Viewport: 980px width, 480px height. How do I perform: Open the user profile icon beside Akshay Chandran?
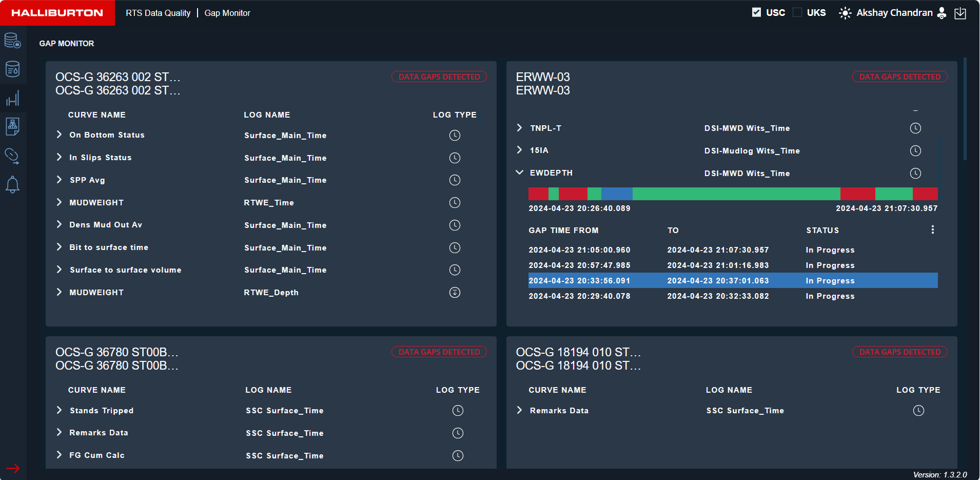[942, 13]
